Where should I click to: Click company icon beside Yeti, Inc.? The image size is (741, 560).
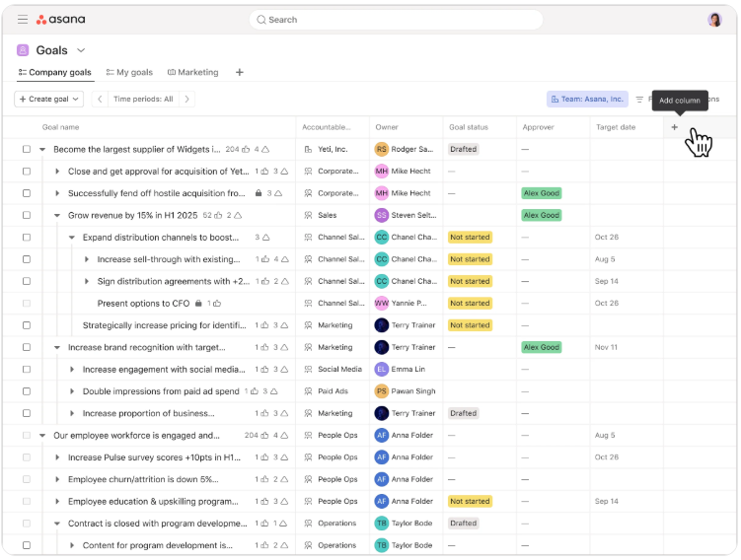click(308, 149)
